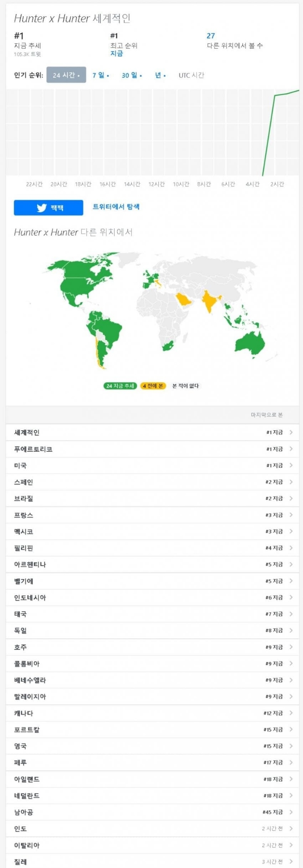
Task: Select the 베네수엘라 row
Action: [152, 680]
